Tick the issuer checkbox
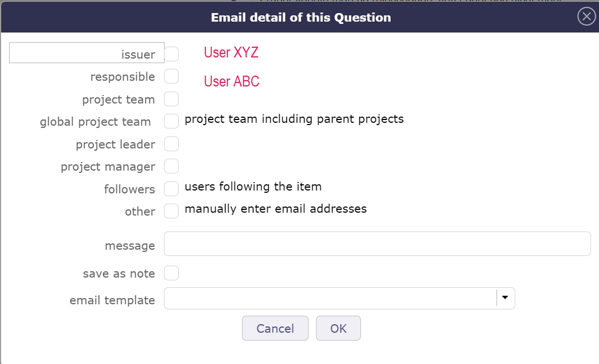This screenshot has width=599, height=364. [x=171, y=54]
